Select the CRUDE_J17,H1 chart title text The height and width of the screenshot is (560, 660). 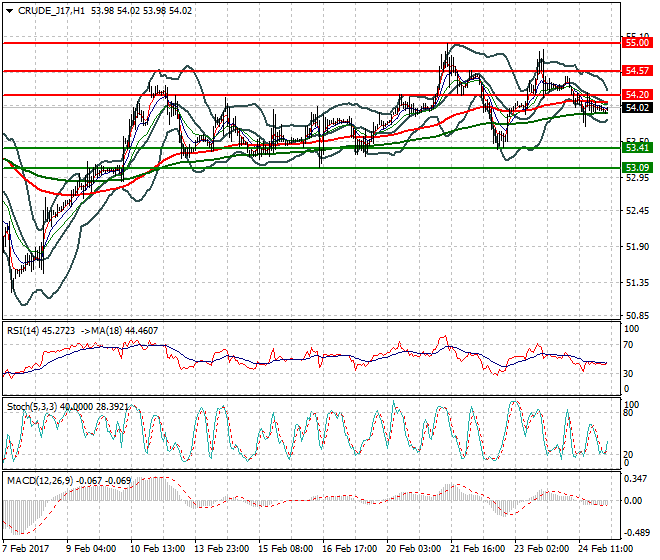pyautogui.click(x=51, y=11)
